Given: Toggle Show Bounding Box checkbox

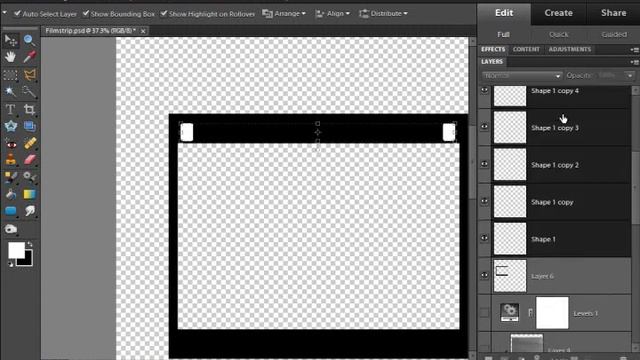Looking at the screenshot, I should click(x=86, y=13).
